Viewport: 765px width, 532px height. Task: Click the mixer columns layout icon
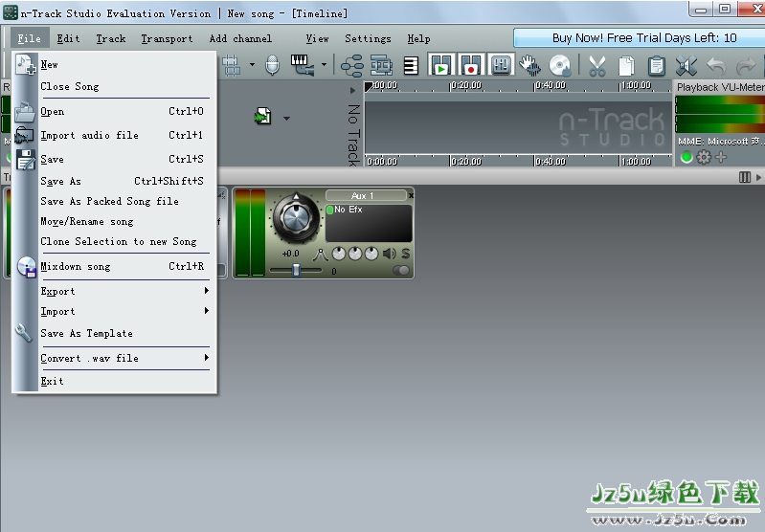click(745, 177)
